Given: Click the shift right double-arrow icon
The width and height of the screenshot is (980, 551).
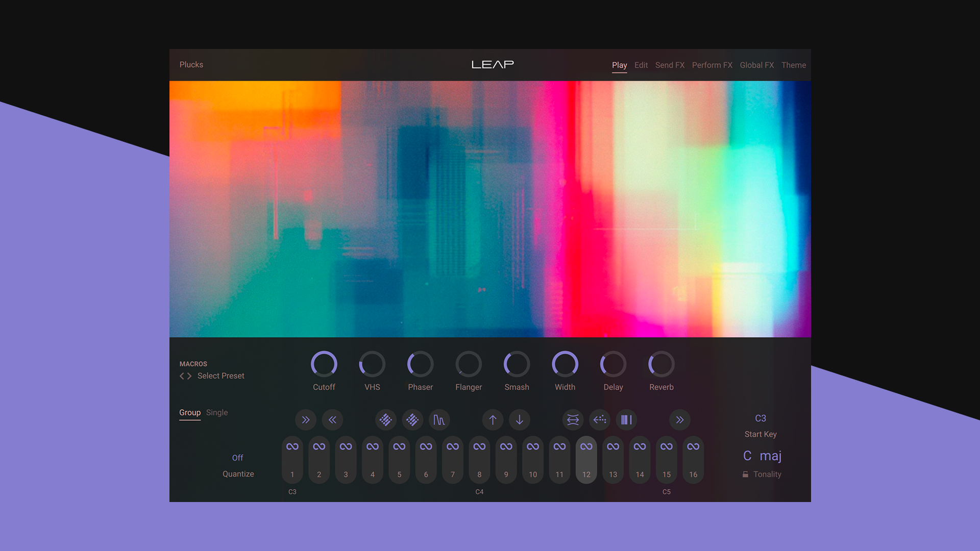Looking at the screenshot, I should click(306, 420).
